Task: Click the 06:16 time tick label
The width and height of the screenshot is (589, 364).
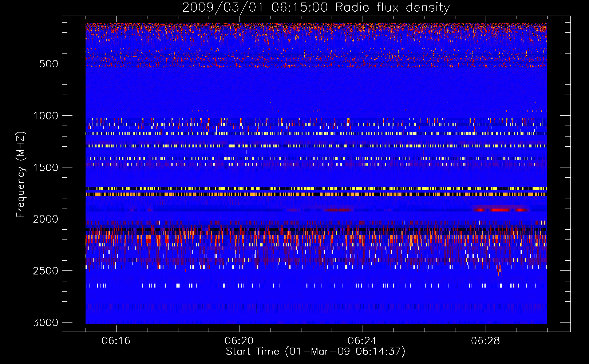Action: (x=116, y=341)
